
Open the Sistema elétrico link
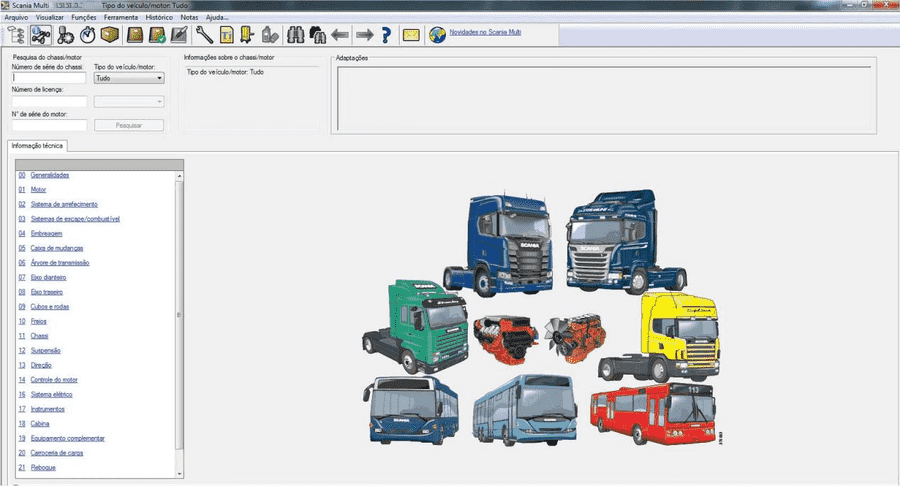click(54, 395)
